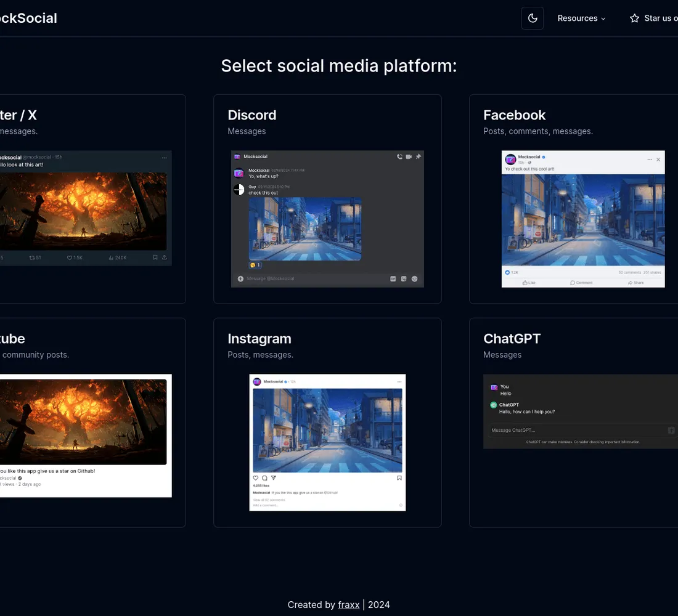Click the bookmark icon in Twitter preview
Viewport: 678px width, 616px height.
click(x=155, y=257)
